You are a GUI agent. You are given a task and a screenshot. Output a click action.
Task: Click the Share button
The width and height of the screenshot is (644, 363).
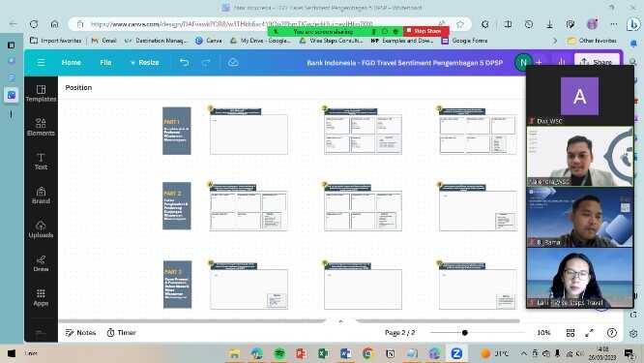[x=597, y=62]
